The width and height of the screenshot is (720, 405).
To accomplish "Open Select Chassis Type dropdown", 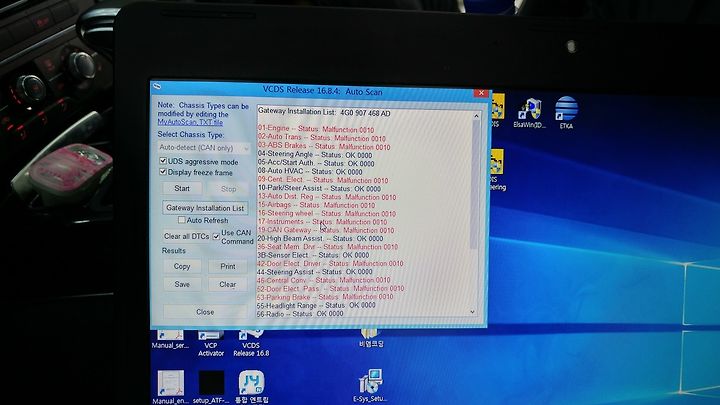I will (x=204, y=148).
